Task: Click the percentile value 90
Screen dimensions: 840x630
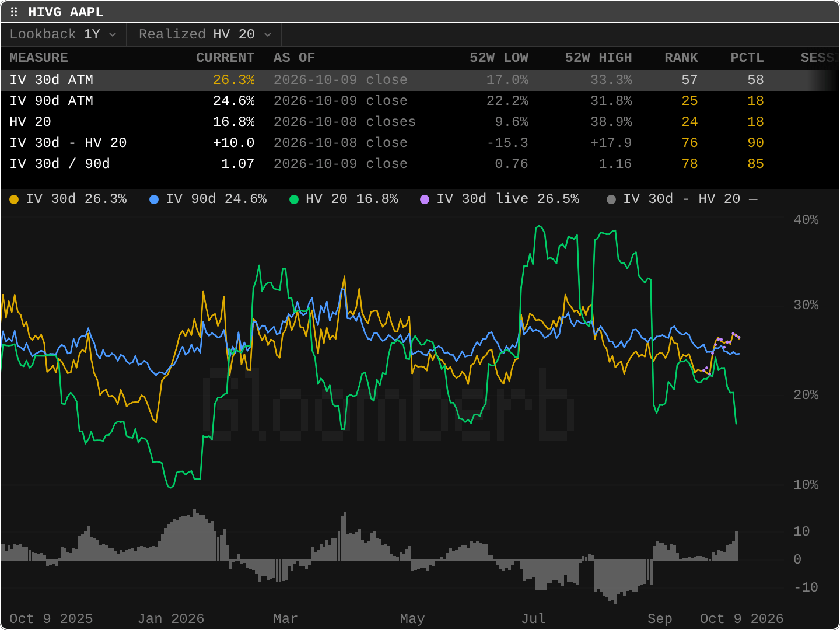Action: click(756, 143)
